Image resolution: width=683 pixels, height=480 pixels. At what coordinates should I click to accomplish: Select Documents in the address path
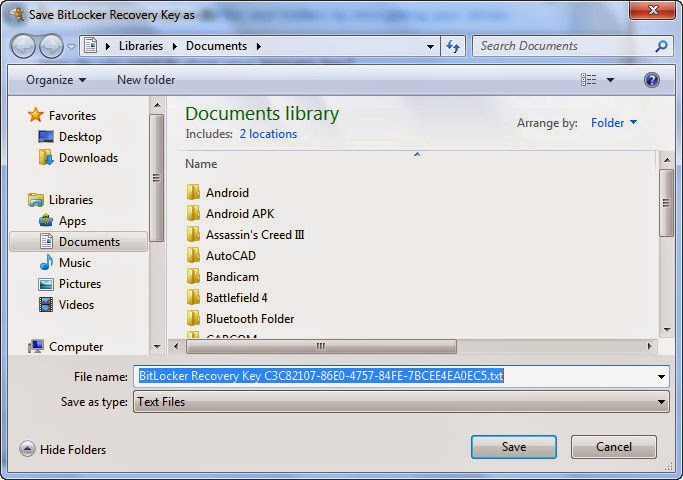216,46
